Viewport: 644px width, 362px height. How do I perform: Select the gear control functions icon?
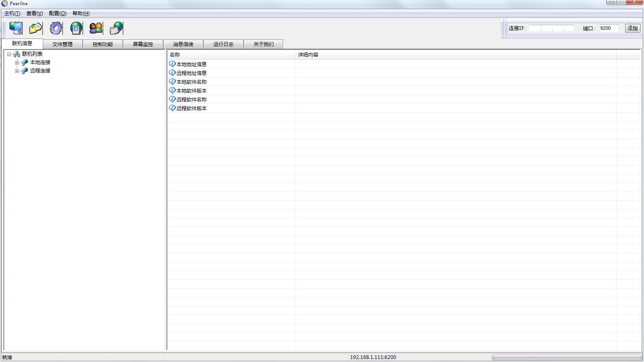(x=55, y=28)
